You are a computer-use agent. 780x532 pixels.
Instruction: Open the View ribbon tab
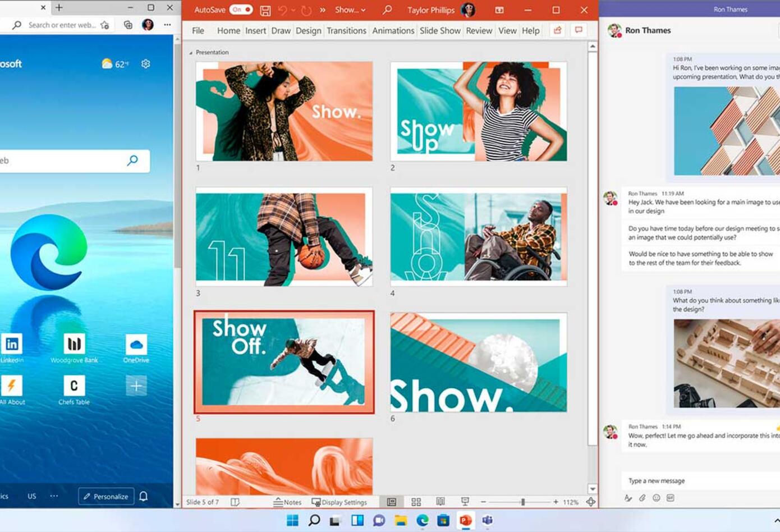coord(507,31)
